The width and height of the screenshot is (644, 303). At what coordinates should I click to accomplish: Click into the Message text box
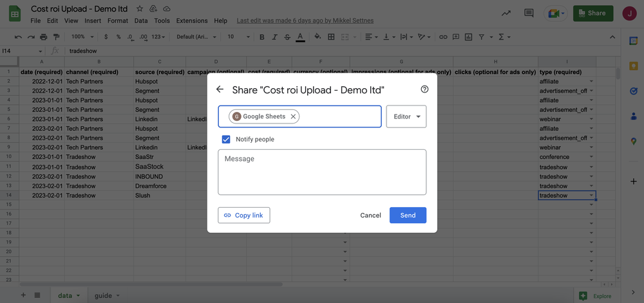(322, 172)
